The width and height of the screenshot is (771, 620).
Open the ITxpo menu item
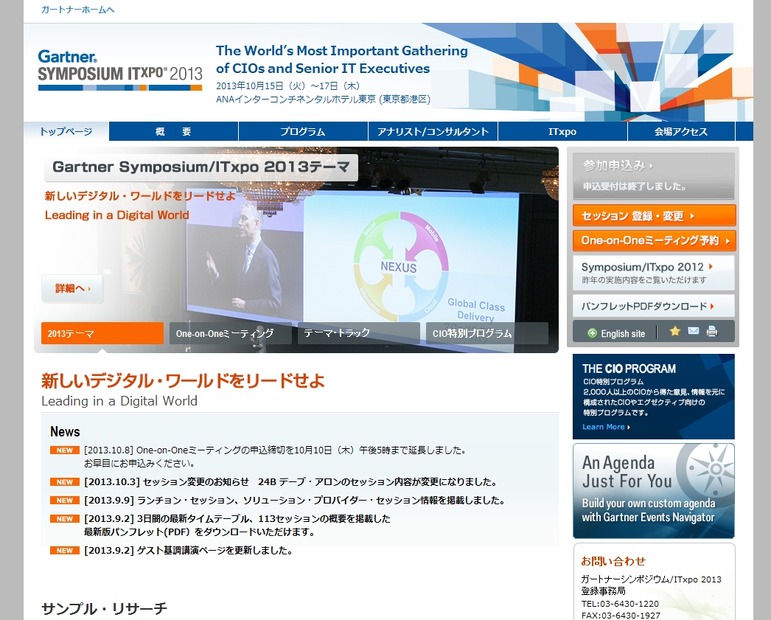(563, 131)
